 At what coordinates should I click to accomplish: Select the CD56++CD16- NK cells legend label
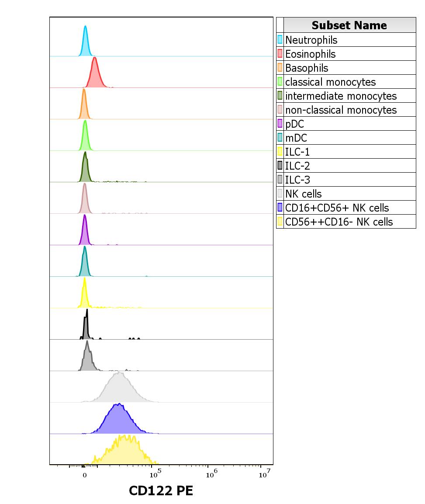pos(339,222)
